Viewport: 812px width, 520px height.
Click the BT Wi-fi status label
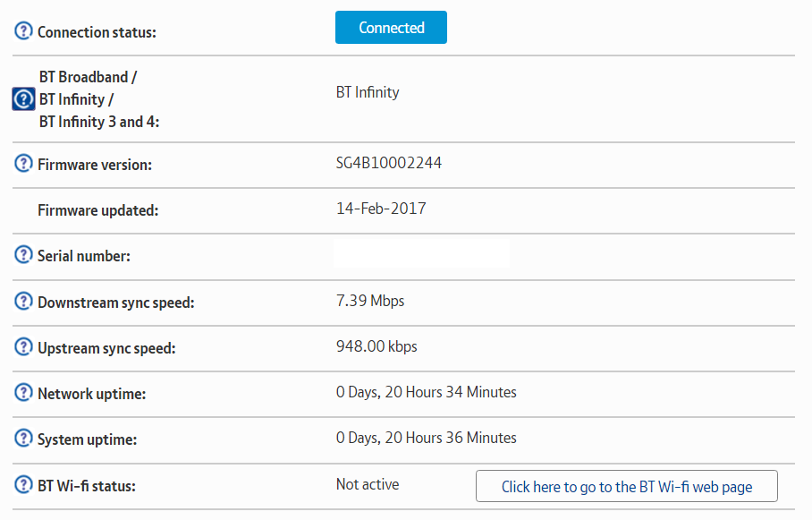pos(87,486)
